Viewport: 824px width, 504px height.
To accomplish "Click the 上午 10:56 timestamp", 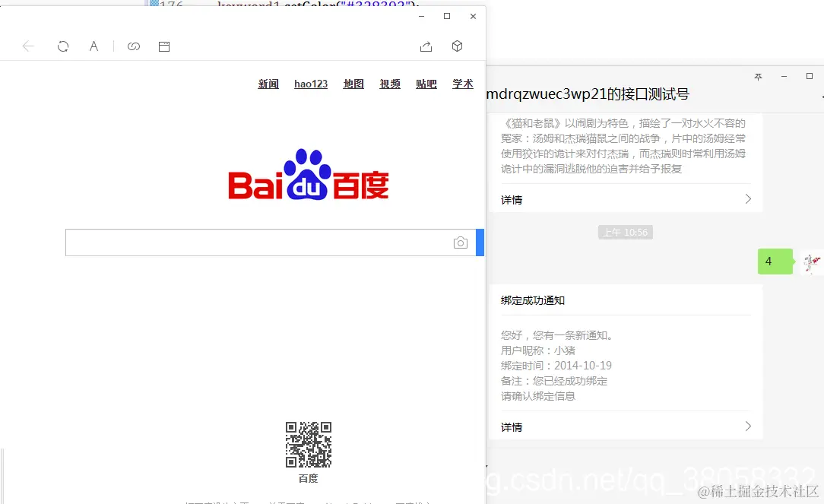I will pos(626,233).
